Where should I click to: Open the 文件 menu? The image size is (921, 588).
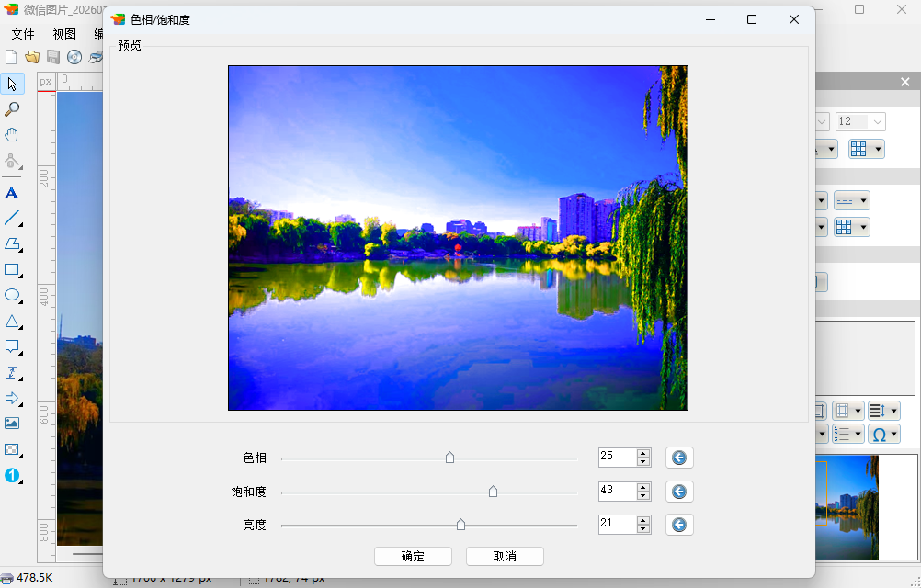pos(23,34)
